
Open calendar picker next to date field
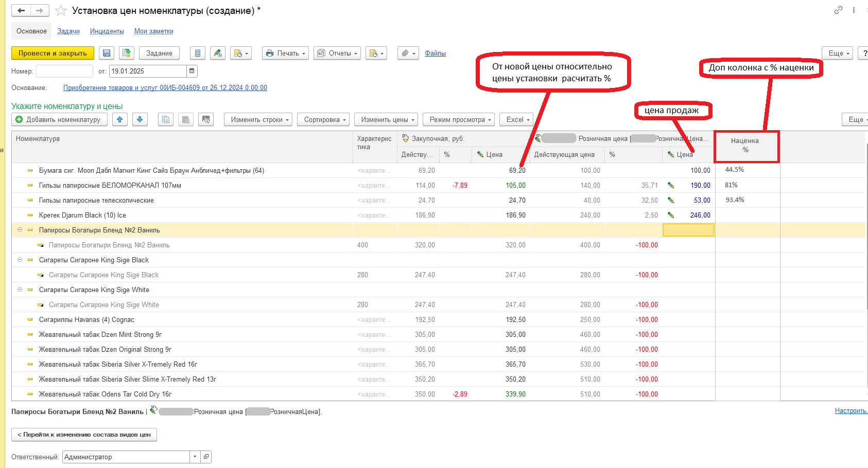coord(192,71)
